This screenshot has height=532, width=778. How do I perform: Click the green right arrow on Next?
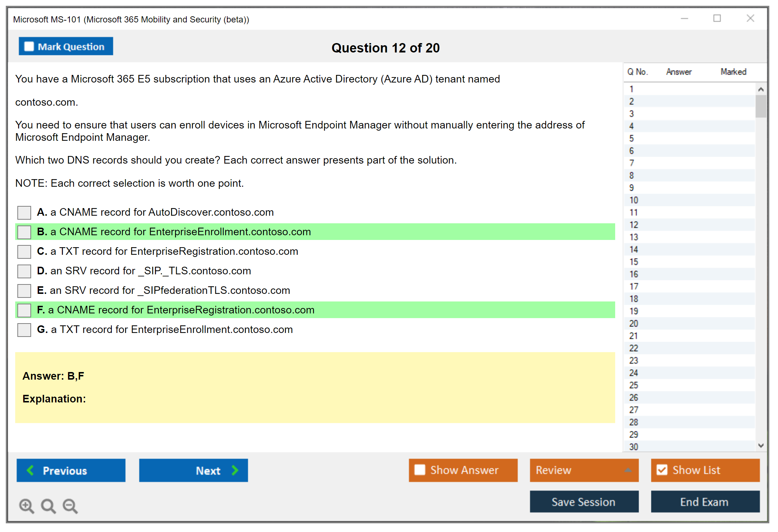tap(235, 470)
